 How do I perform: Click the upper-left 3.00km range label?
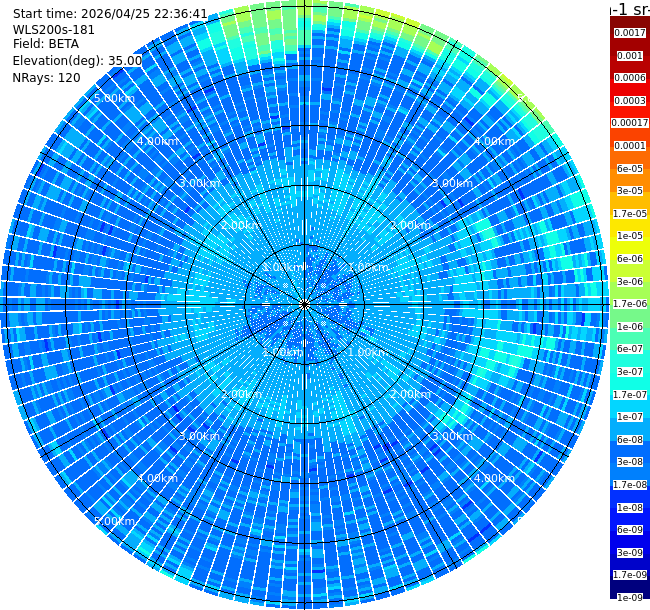pos(199,183)
